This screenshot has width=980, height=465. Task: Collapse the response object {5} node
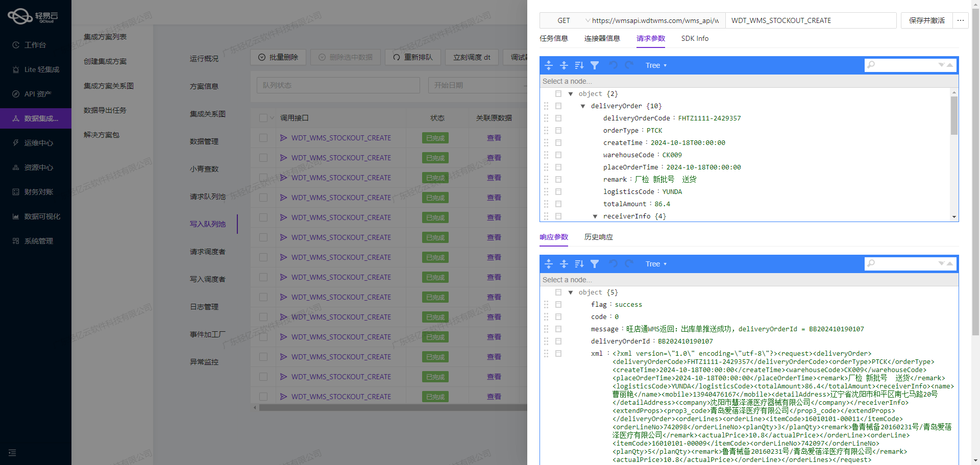(571, 292)
